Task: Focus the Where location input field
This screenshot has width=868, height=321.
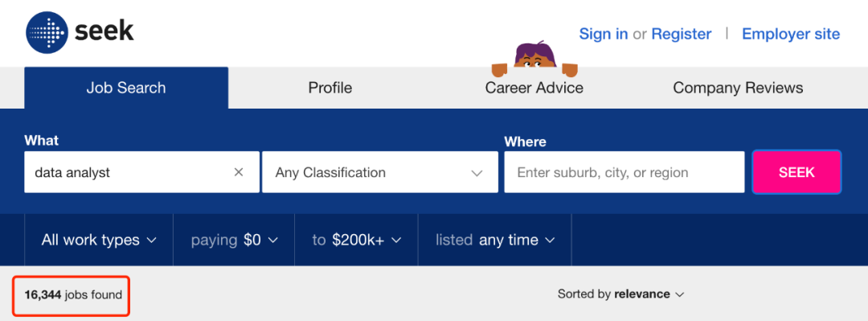Action: coord(624,172)
